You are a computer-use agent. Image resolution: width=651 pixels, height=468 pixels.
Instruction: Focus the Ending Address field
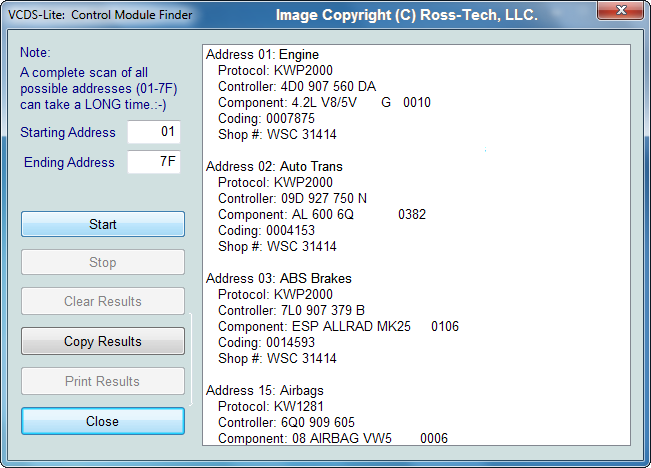coord(154,162)
